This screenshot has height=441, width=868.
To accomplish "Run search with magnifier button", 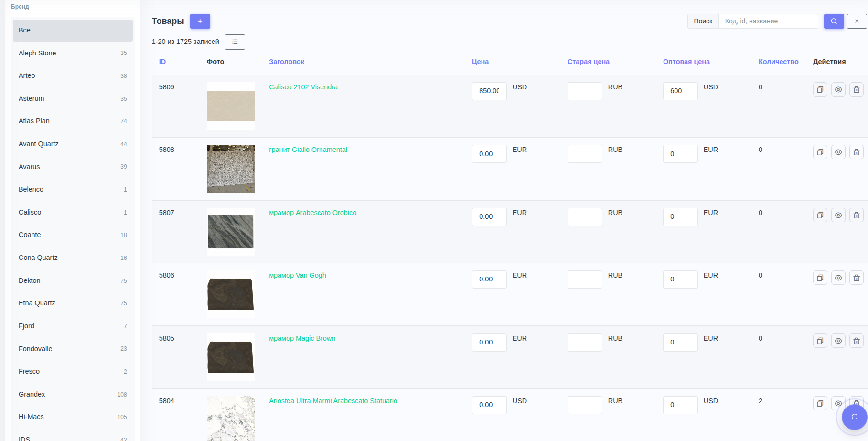I will coord(834,21).
